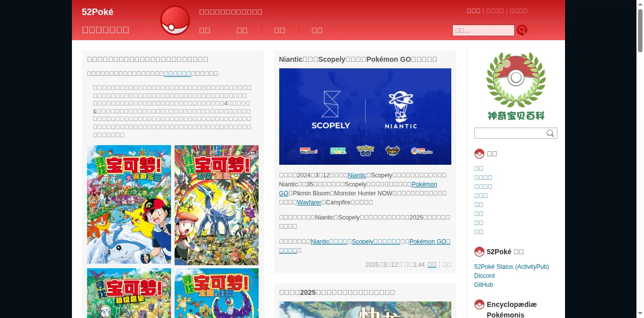Click the article timestamp ending in 1:44
Screen dimensions: 644x318
pos(395,265)
